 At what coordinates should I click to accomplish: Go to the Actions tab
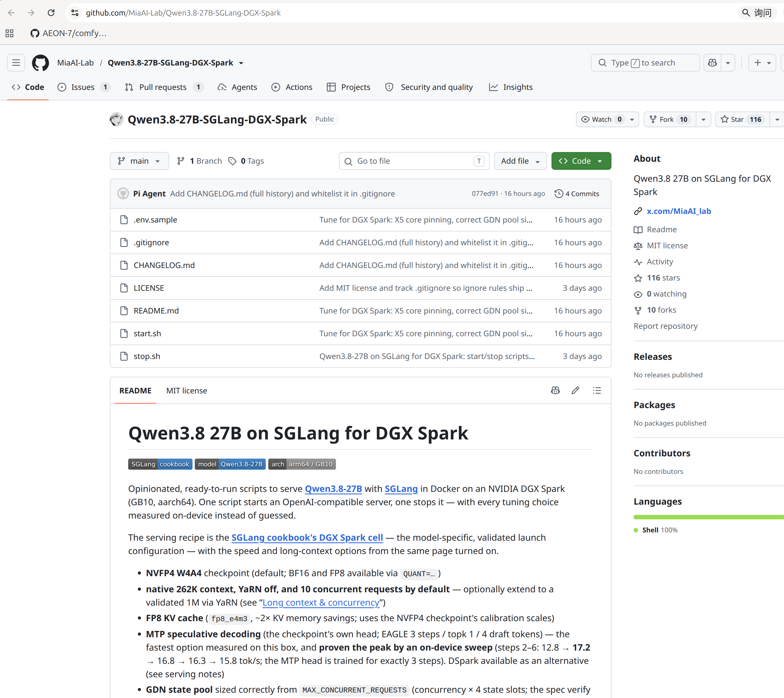tap(292, 87)
